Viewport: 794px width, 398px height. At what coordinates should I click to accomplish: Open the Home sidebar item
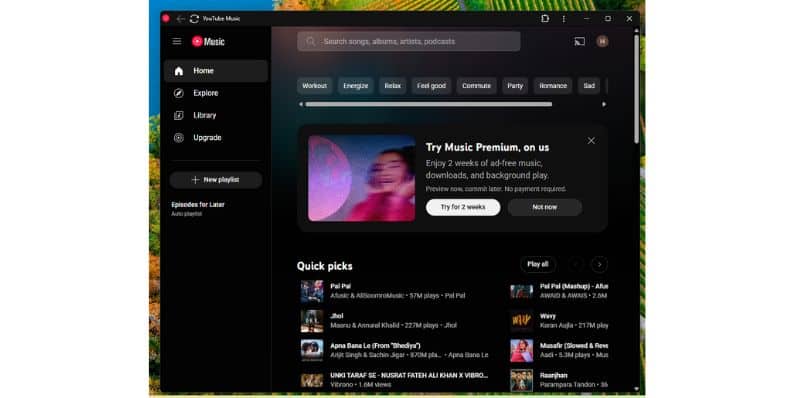pos(216,71)
